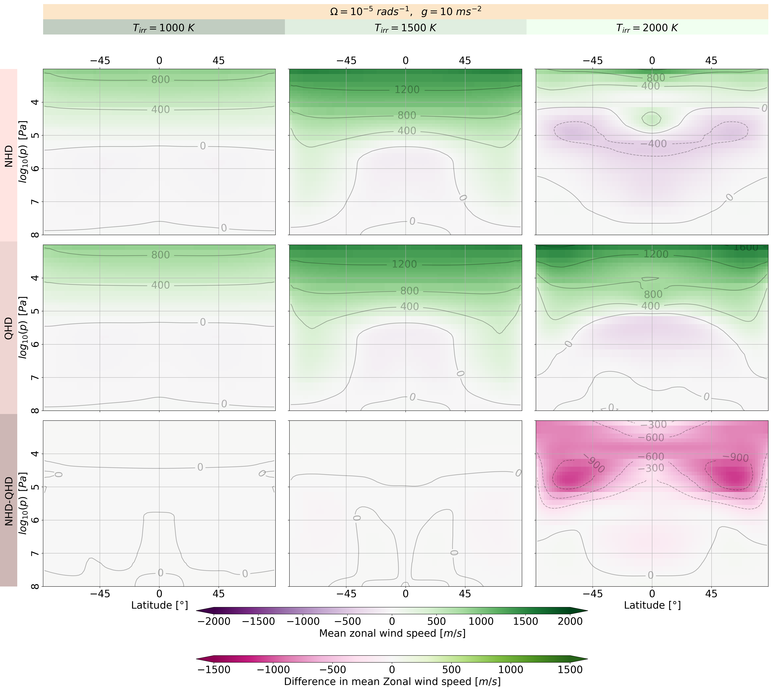Click the row label reading only NHD
This screenshot has width=784, height=690.
(x=8, y=156)
